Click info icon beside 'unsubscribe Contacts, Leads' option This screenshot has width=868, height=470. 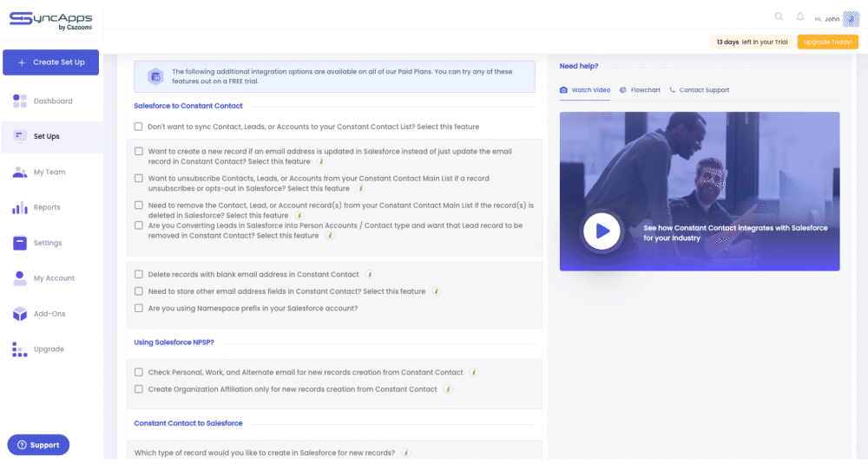click(x=360, y=188)
